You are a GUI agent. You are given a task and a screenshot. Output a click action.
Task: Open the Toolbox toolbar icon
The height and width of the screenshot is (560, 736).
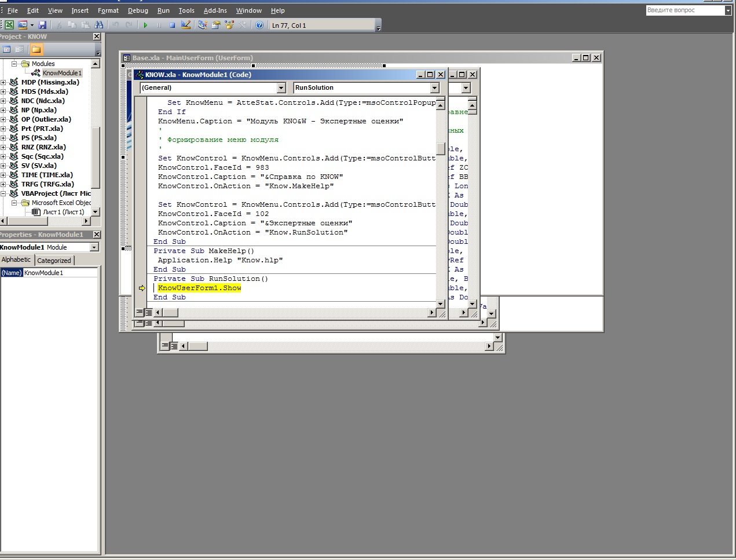(x=243, y=25)
